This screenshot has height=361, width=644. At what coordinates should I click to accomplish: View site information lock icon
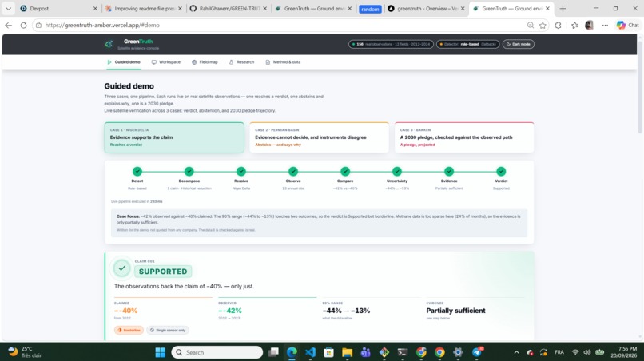pos(38,25)
